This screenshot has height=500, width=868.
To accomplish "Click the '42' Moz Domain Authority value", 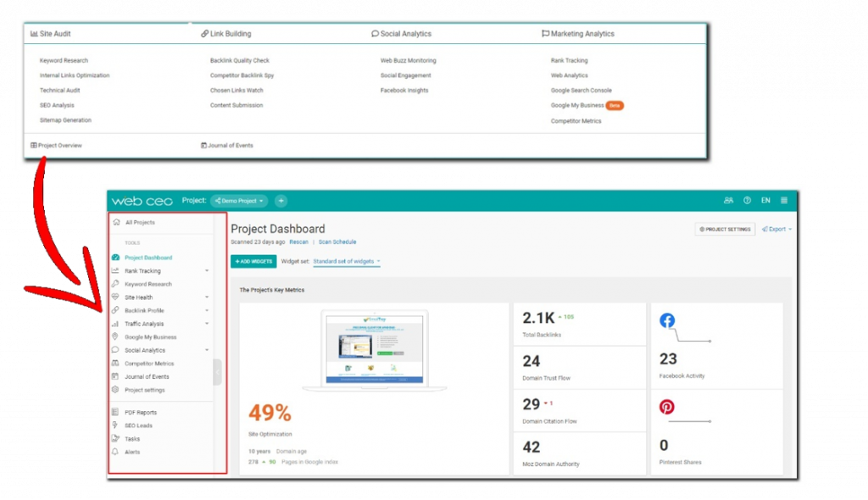I will pos(531,447).
